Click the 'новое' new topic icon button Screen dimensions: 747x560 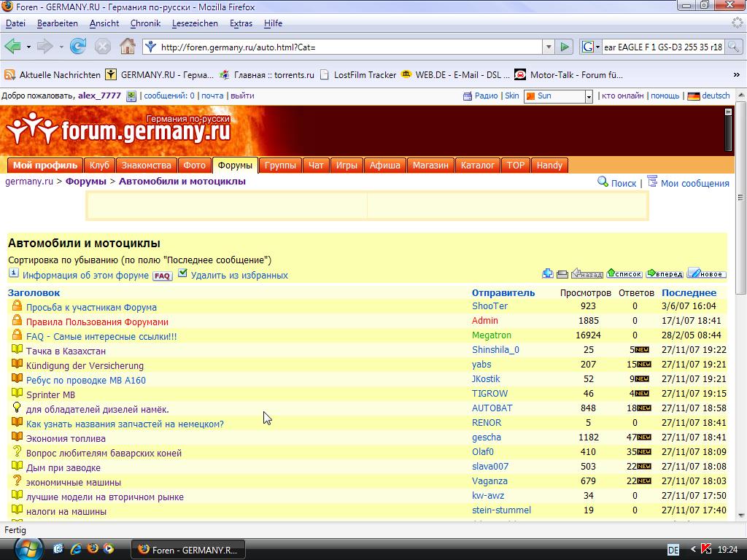click(706, 273)
